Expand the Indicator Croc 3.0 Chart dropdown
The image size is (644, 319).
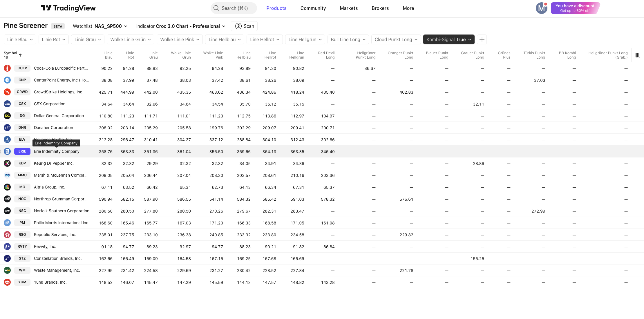180,26
